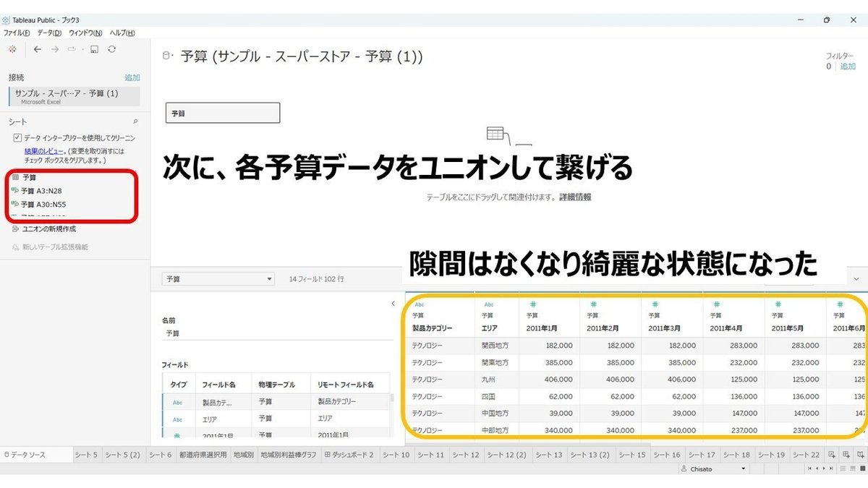Switch to the シート 5 (2) tab
Viewport: 868px width, 488px height.
pos(122,455)
